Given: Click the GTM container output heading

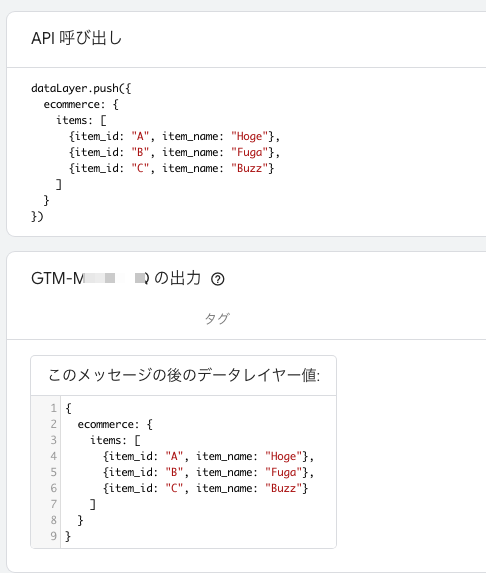Looking at the screenshot, I should (x=116, y=278).
